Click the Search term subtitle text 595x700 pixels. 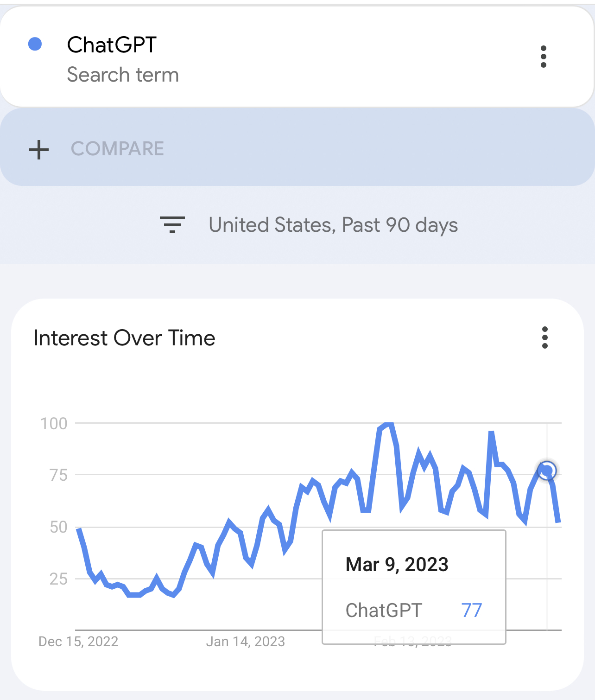click(x=123, y=75)
